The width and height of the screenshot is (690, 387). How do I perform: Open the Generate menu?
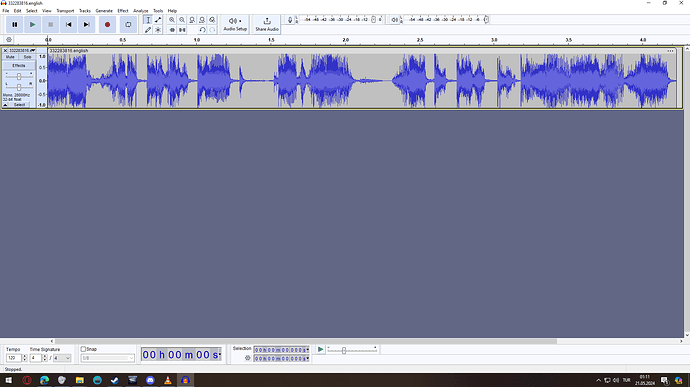tap(104, 11)
